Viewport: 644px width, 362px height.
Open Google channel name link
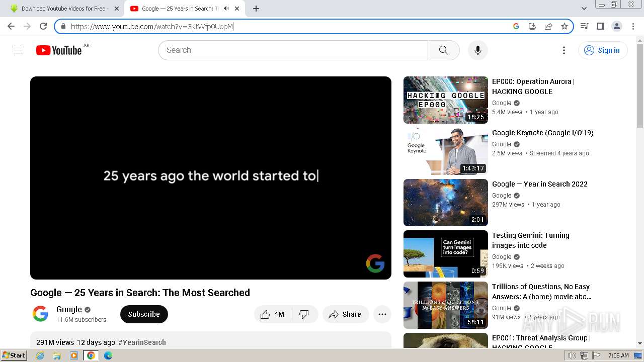[x=69, y=309]
